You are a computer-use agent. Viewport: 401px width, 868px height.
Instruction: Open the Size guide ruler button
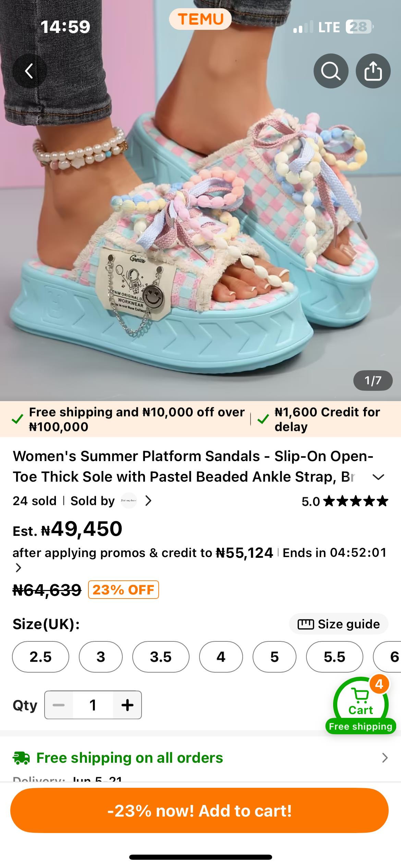pyautogui.click(x=339, y=624)
